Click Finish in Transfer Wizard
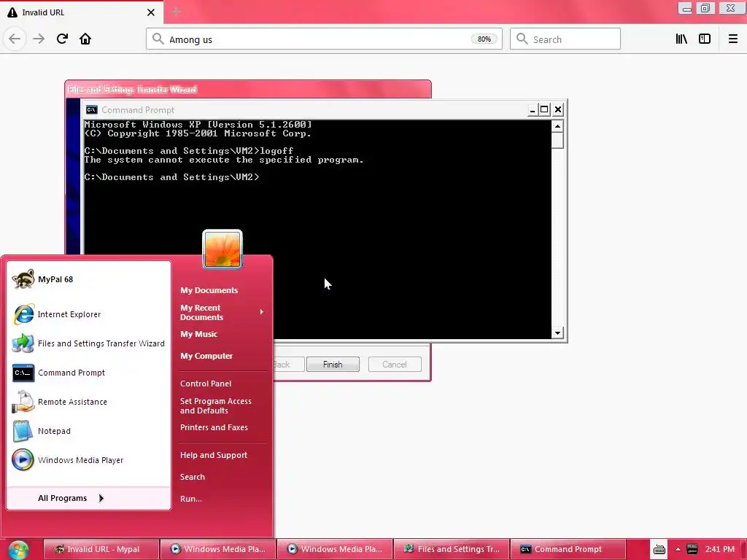Screen dimensions: 747x560 coord(333,365)
